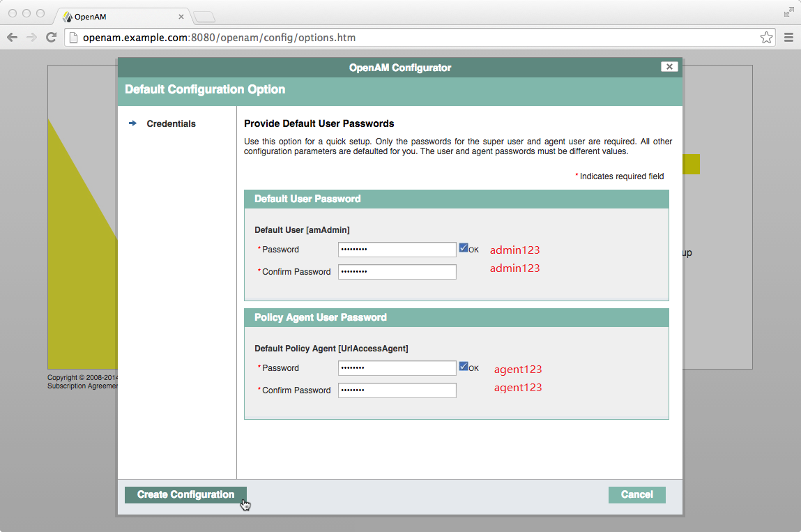Click the Cancel button
This screenshot has height=532, width=801.
pos(637,494)
